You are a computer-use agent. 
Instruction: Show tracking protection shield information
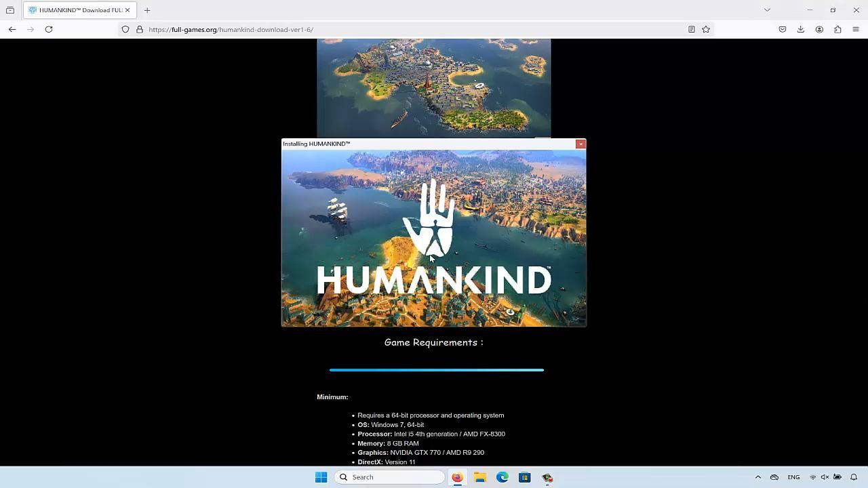[125, 29]
